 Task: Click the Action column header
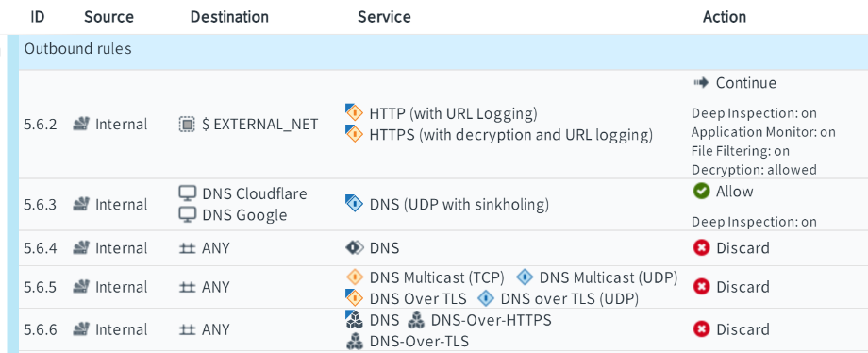click(725, 17)
